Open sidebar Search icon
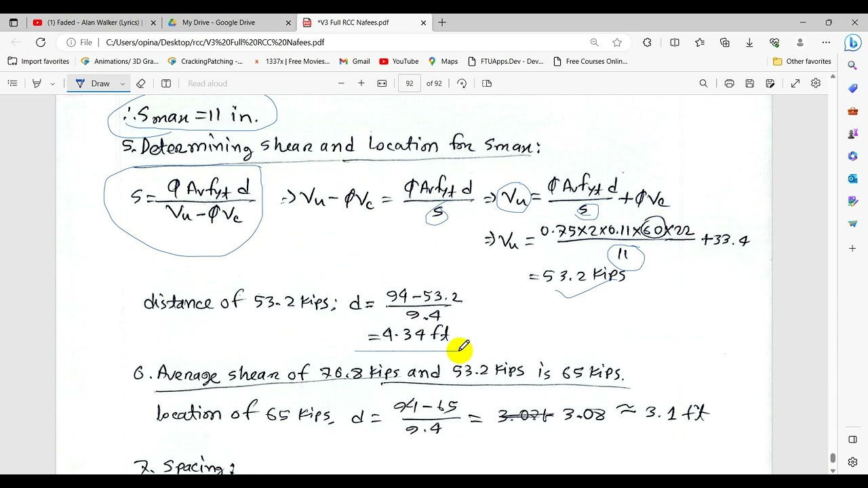The image size is (868, 488). [x=852, y=66]
